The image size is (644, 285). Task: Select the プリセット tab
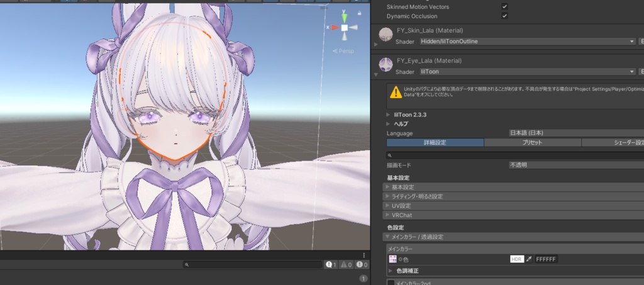click(x=532, y=142)
